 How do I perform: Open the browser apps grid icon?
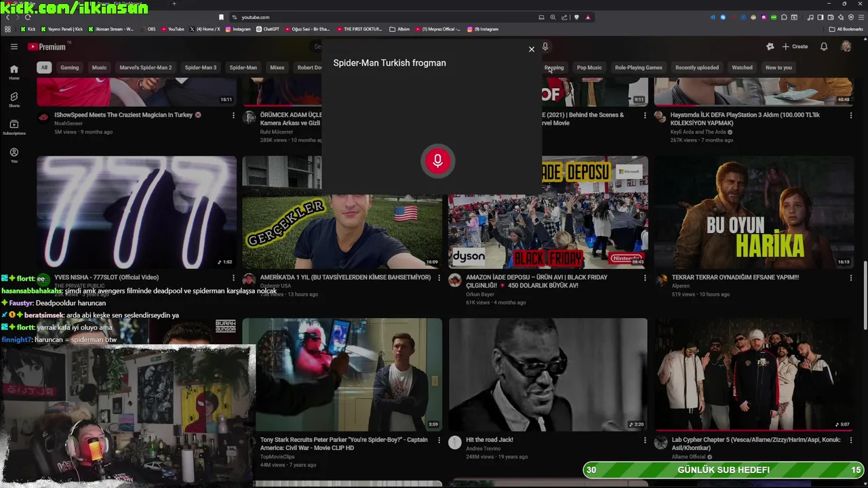[x=7, y=29]
